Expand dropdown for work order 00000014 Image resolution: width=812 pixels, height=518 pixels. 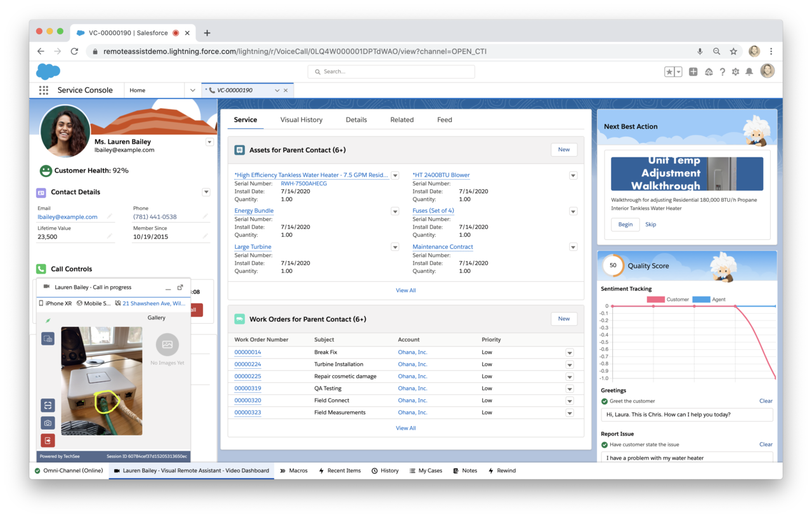569,353
